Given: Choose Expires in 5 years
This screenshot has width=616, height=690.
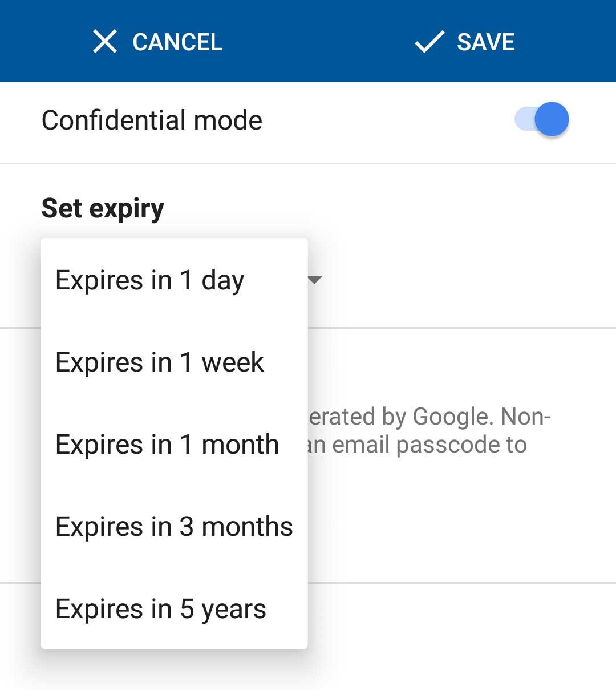Looking at the screenshot, I should click(x=161, y=609).
